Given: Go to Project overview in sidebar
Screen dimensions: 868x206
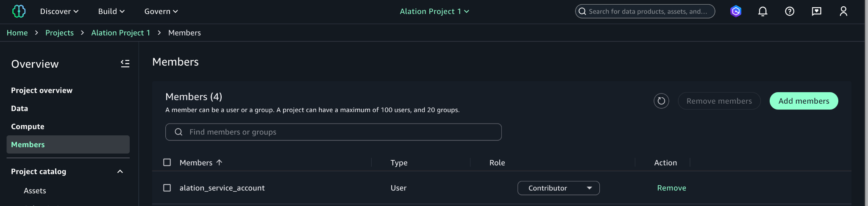Looking at the screenshot, I should point(42,91).
